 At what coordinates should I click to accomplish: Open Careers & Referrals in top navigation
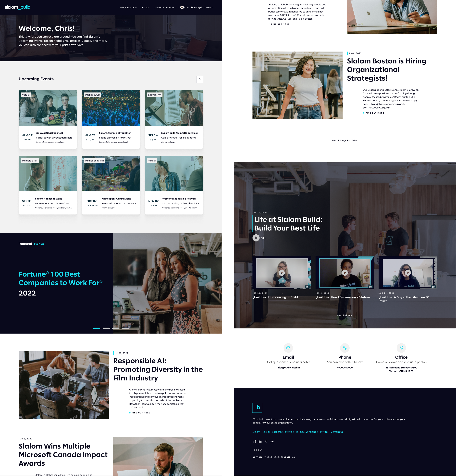coord(165,8)
